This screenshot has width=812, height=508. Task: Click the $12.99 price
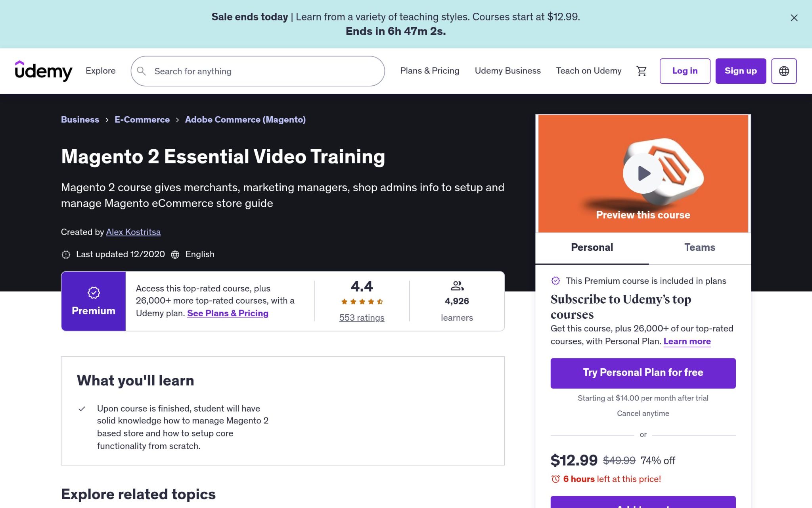[x=574, y=460]
